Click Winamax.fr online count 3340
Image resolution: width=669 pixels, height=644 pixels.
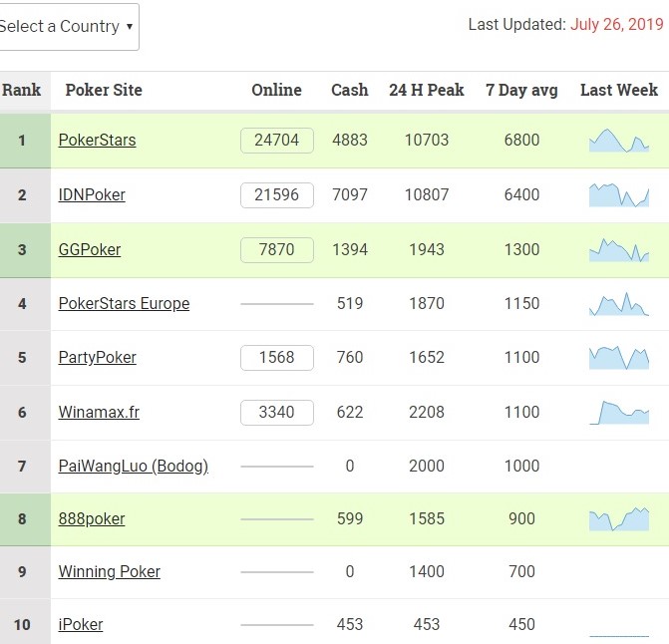(x=276, y=413)
